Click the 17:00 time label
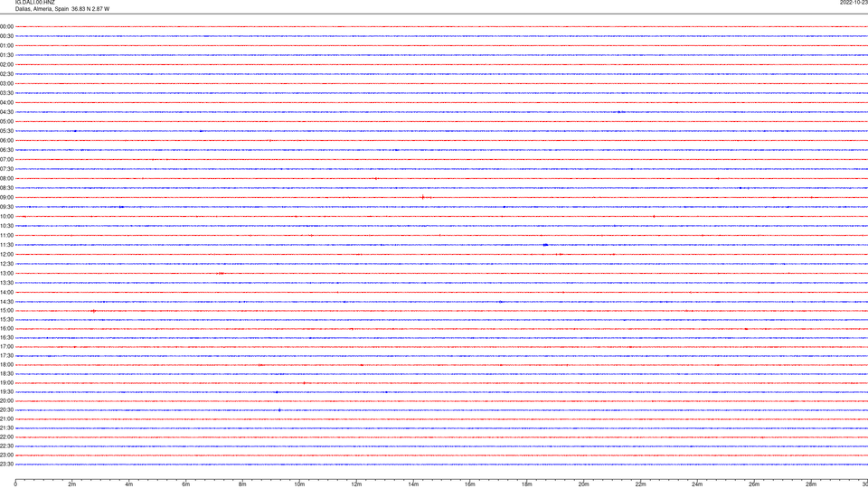The height and width of the screenshot is (488, 868). [x=6, y=347]
